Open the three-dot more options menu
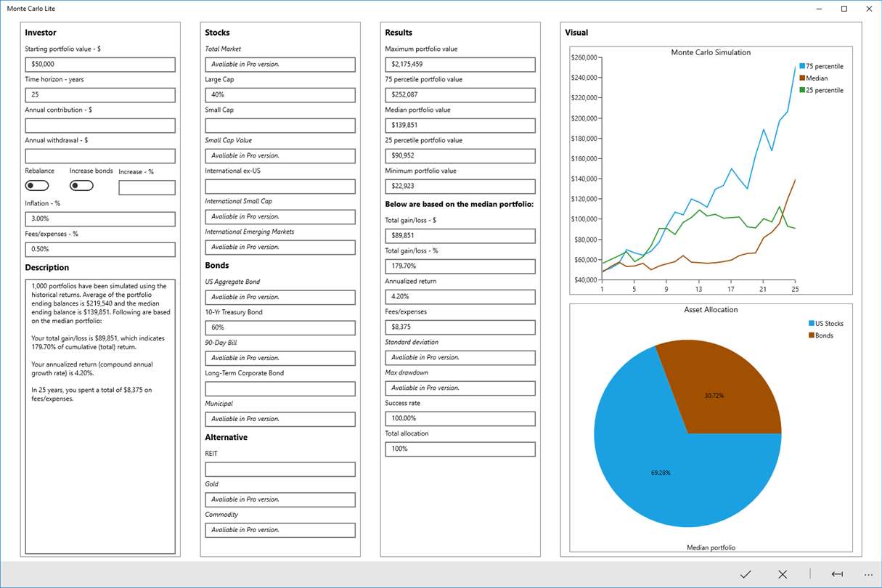Image resolution: width=882 pixels, height=588 pixels. pos(868,574)
